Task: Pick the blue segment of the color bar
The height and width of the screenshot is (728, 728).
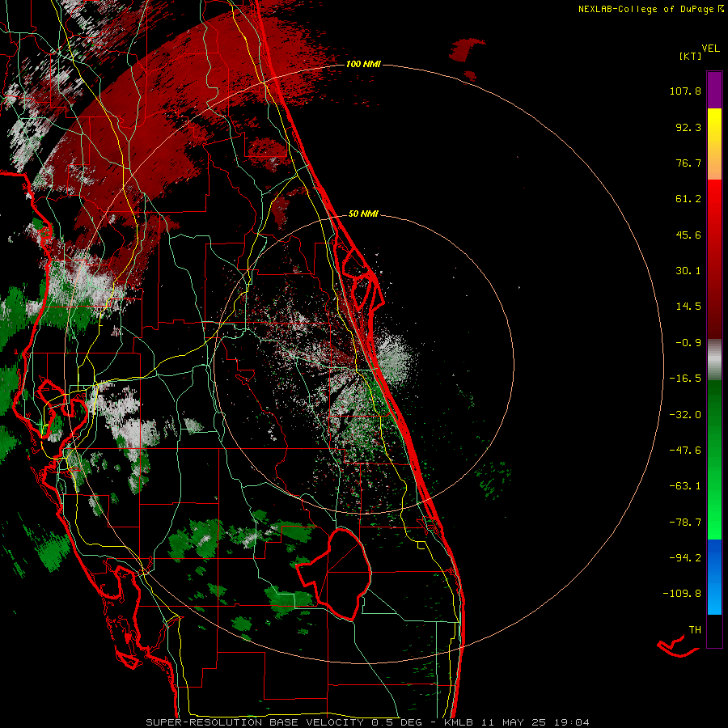Action: pyautogui.click(x=714, y=577)
